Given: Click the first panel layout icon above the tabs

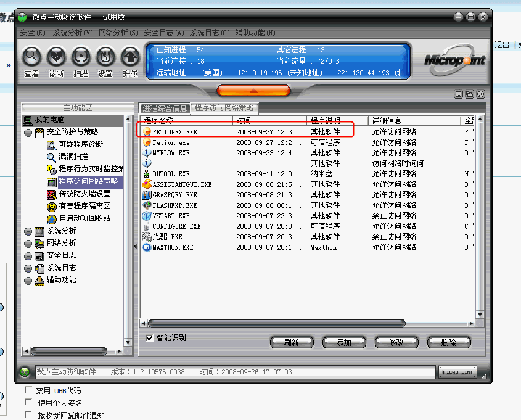Looking at the screenshot, I should pyautogui.click(x=459, y=94).
